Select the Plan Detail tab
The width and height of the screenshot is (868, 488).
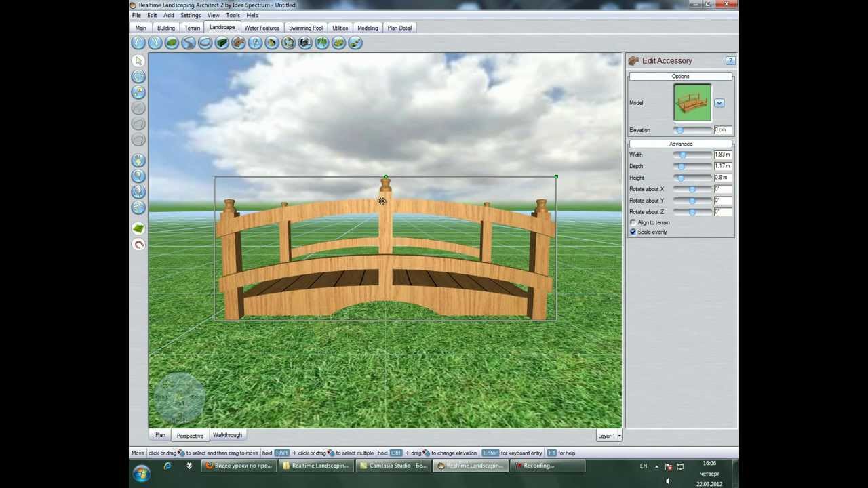pos(399,28)
